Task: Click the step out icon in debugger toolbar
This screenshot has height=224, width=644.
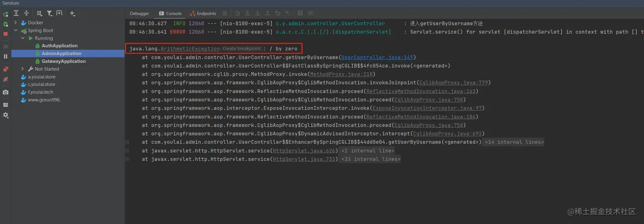Action: point(267,14)
